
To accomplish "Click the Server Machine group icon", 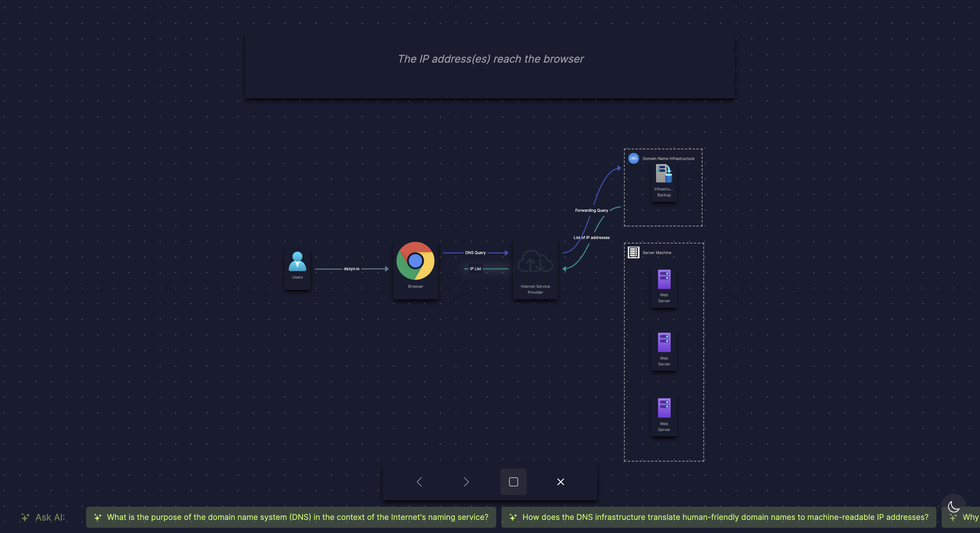I will (633, 252).
